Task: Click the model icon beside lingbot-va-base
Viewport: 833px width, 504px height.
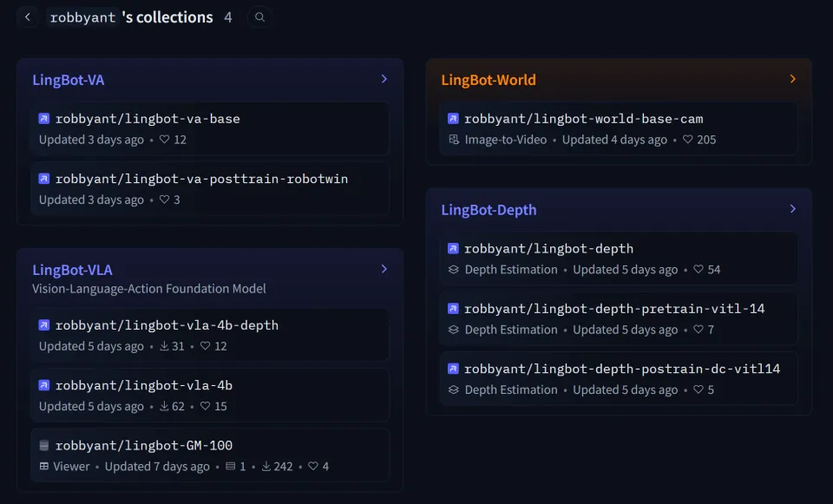Action: pos(44,119)
